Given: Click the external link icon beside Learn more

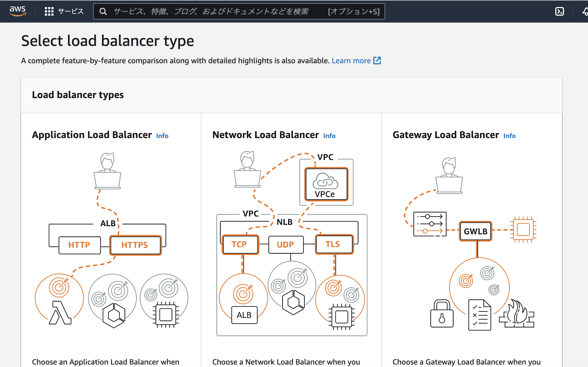Looking at the screenshot, I should pyautogui.click(x=377, y=61).
